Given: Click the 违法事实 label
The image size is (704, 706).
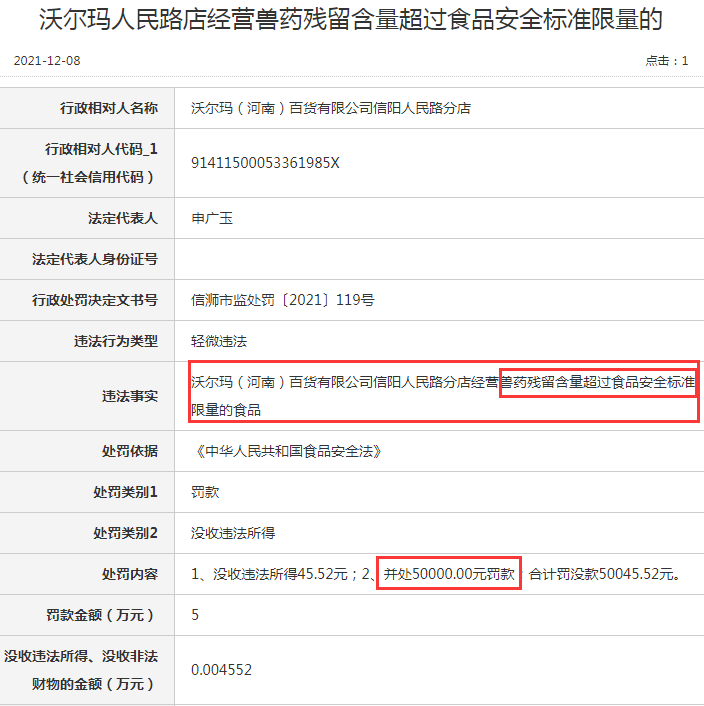Looking at the screenshot, I should tap(130, 396).
